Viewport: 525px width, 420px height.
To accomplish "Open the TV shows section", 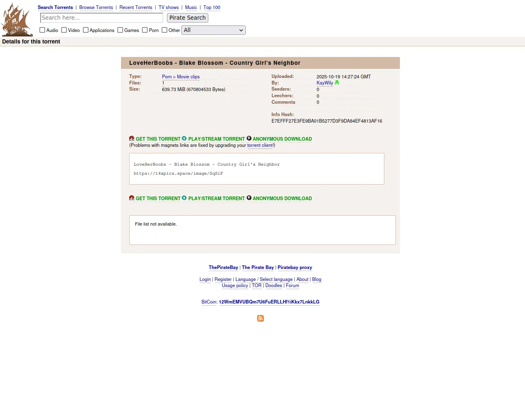I will click(169, 7).
